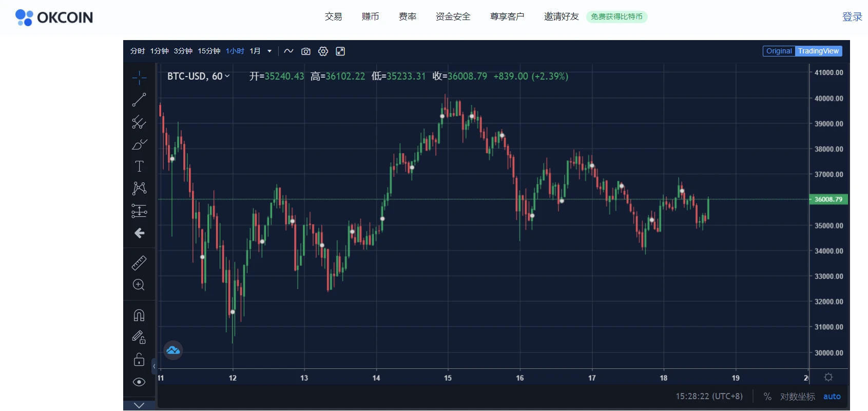The width and height of the screenshot is (868, 411).
Task: Click the zoom in magnifier tool
Action: tap(139, 285)
